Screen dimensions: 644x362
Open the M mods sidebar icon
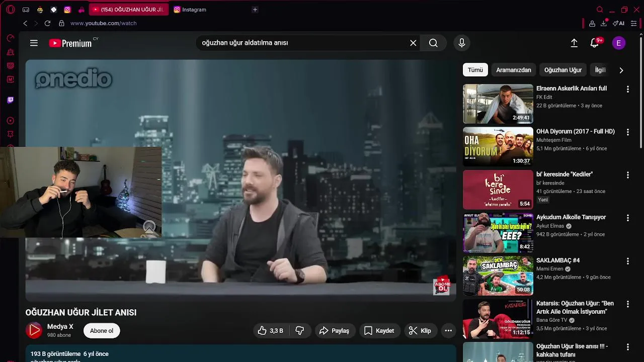point(11,79)
